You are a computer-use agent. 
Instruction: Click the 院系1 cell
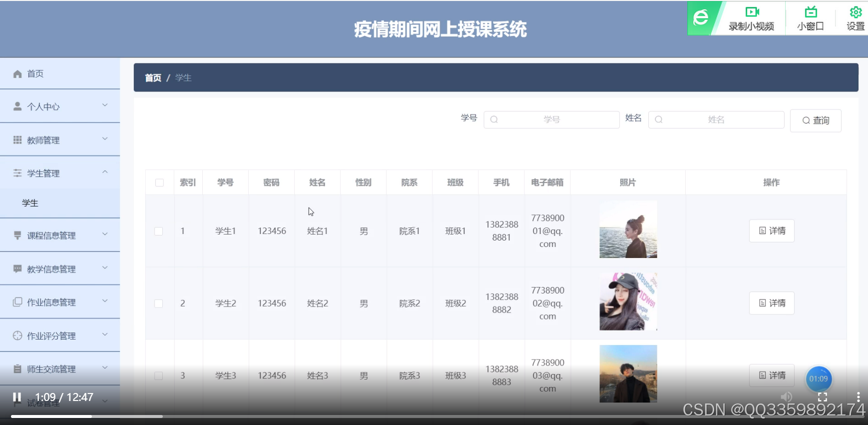(x=410, y=231)
